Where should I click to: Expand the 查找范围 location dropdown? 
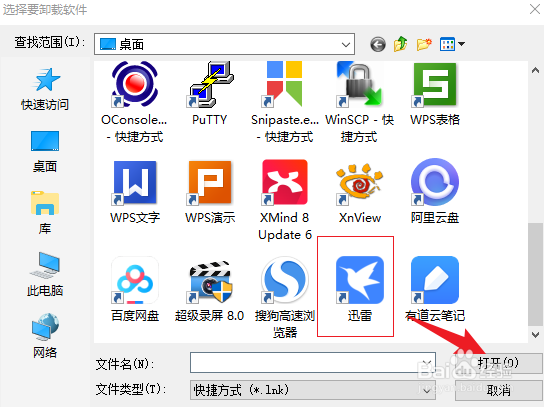pyautogui.click(x=346, y=44)
